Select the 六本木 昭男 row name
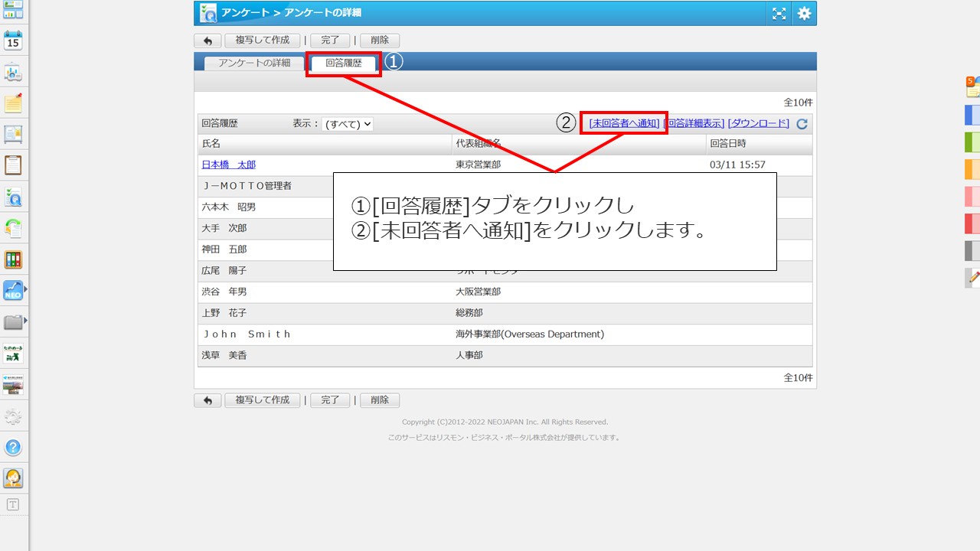Viewport: 980px width, 551px height. [x=228, y=207]
